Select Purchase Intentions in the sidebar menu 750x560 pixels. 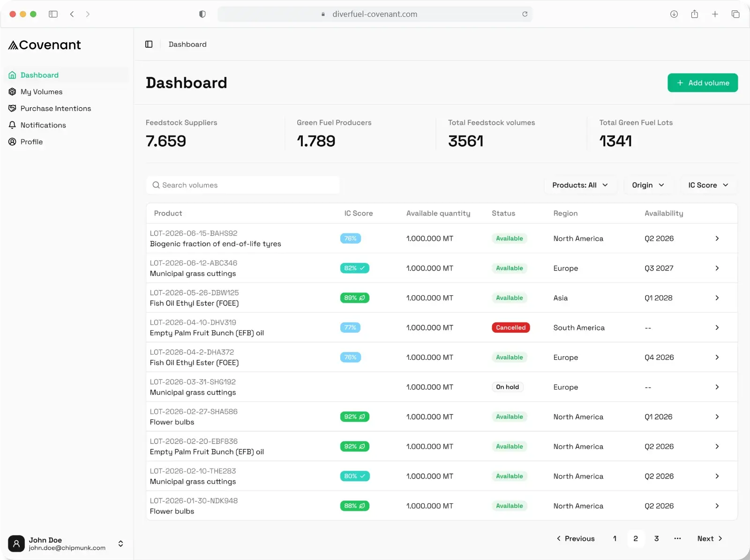point(67,108)
